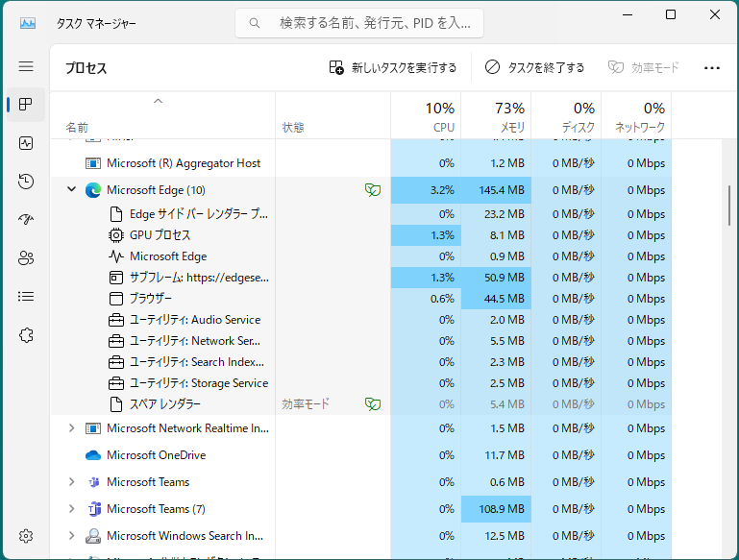Expand the Microsoft Teams row
The width and height of the screenshot is (739, 560).
click(x=72, y=482)
